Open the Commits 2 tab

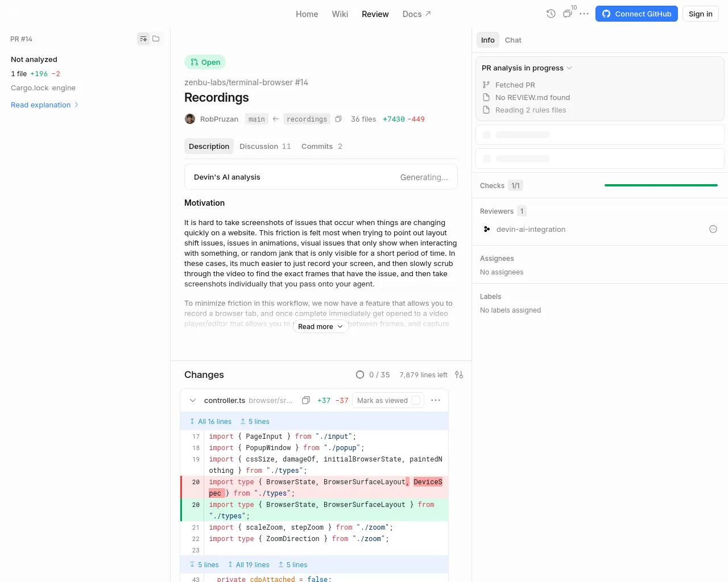(x=322, y=146)
